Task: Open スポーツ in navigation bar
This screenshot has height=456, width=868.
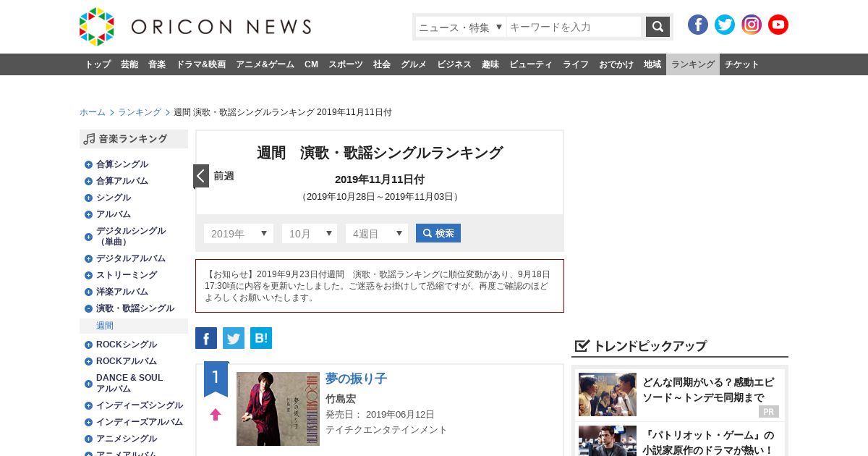Action: pos(346,64)
